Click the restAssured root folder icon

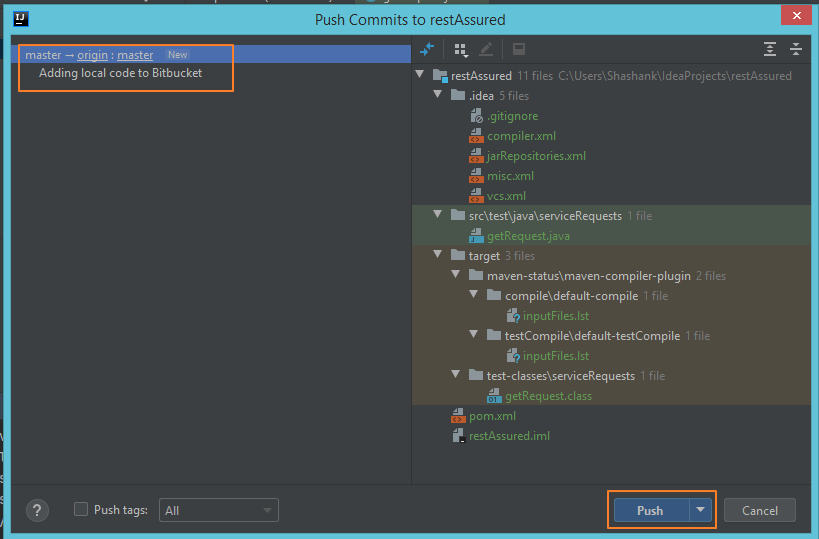(440, 76)
